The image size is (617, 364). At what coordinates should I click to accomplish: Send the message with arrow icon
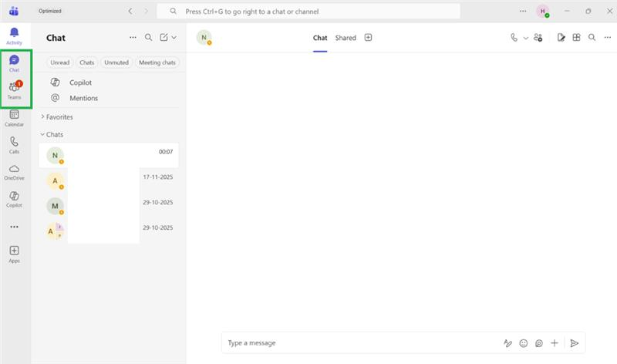(x=574, y=343)
